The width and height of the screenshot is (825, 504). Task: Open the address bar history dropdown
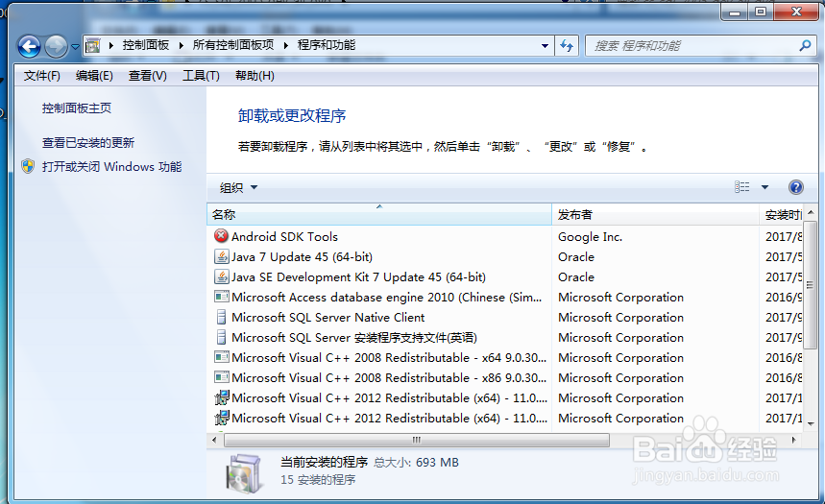[x=545, y=46]
